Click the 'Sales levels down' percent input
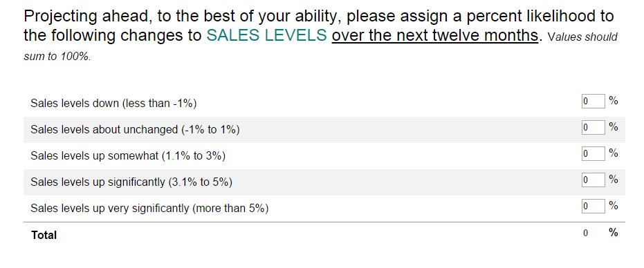Viewport: 644px width, 268px height. pyautogui.click(x=593, y=101)
